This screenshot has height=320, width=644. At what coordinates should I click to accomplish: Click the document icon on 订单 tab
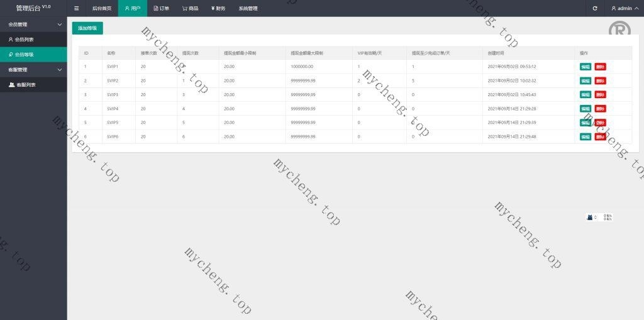pyautogui.click(x=156, y=8)
